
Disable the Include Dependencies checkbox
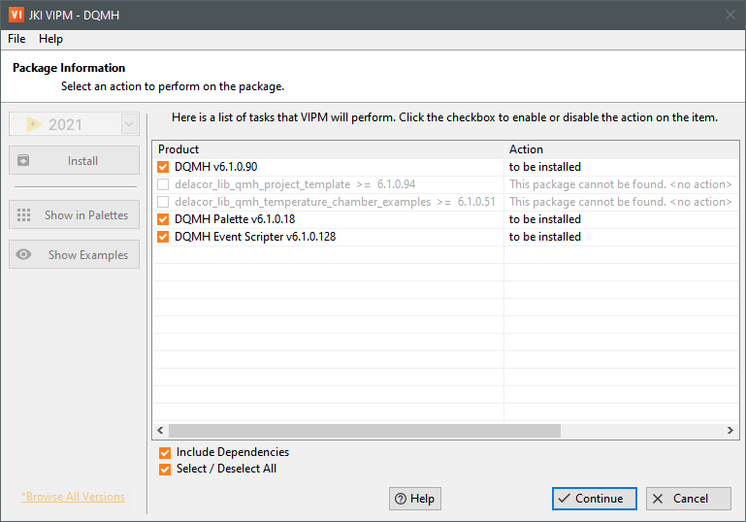(165, 453)
